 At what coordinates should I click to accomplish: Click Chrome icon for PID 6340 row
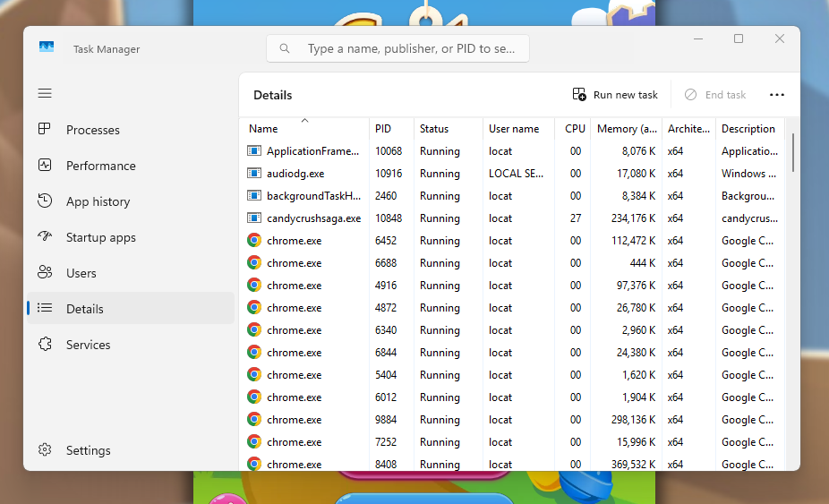coord(254,330)
